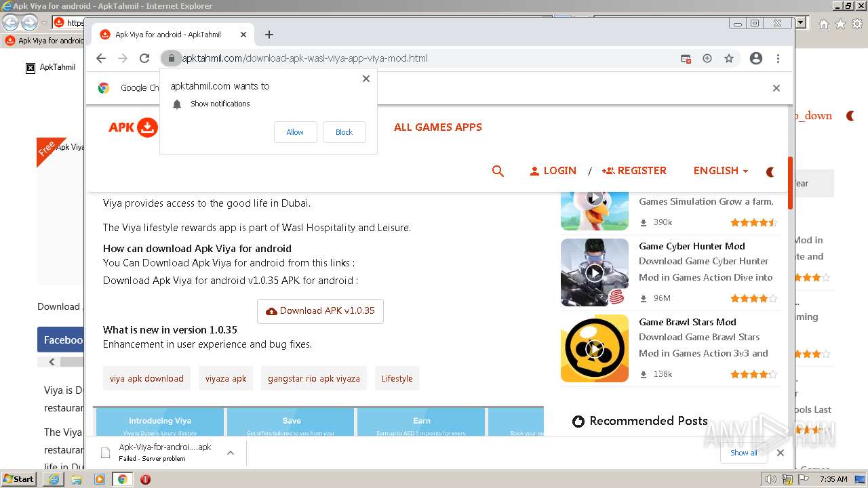Viewport: 868px width, 488px height.
Task: Click the blocked popup icon in address bar
Action: click(x=686, y=58)
